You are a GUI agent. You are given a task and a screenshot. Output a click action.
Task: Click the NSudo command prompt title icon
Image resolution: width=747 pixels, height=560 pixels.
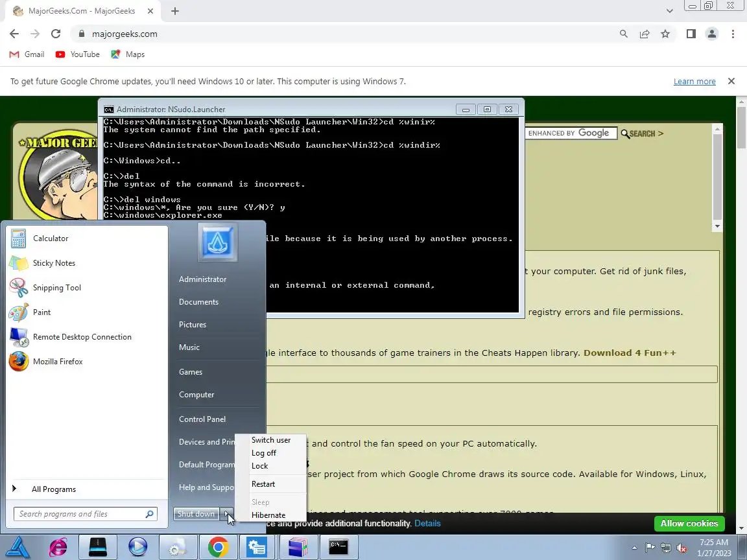click(x=109, y=110)
